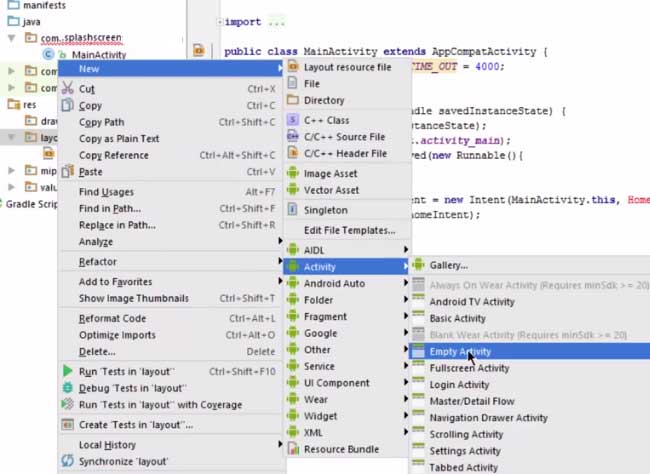Screen dimensions: 650x474
Task: Click the Create Tests icon
Action: (67, 424)
